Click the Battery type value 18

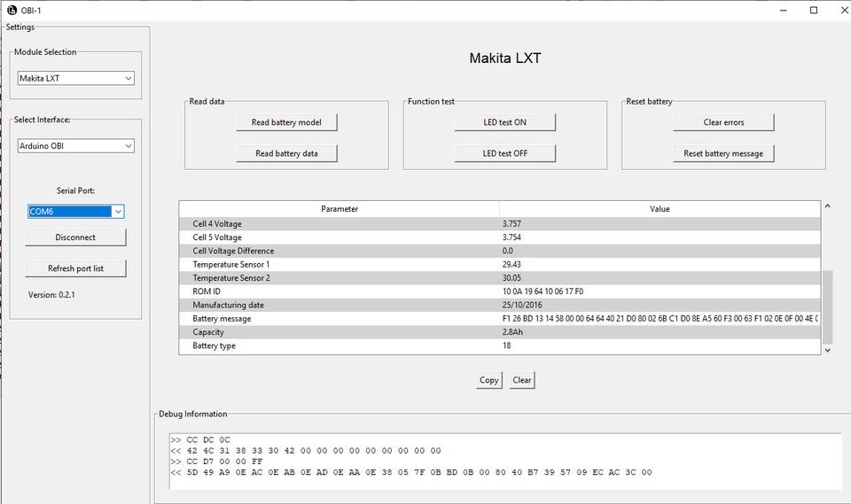click(x=507, y=345)
